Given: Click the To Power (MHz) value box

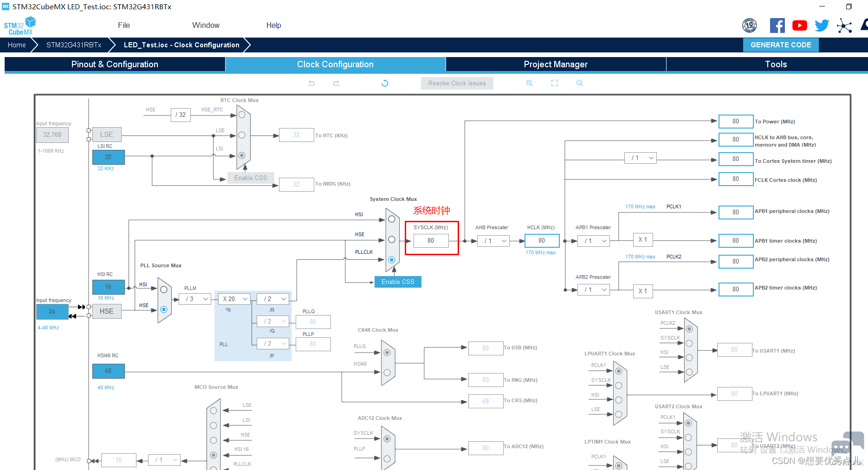Looking at the screenshot, I should point(736,122).
